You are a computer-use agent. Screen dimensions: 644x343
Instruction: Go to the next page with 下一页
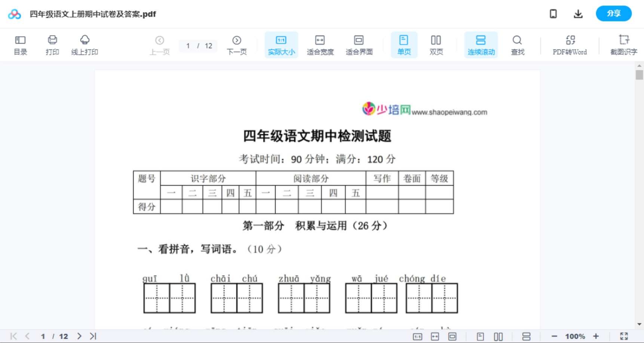(236, 45)
